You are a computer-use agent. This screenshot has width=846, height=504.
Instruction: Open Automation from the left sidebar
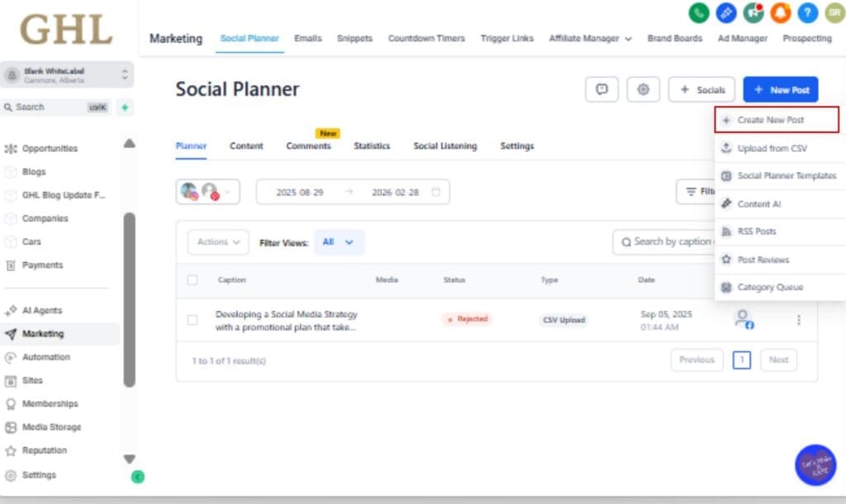[x=47, y=357]
